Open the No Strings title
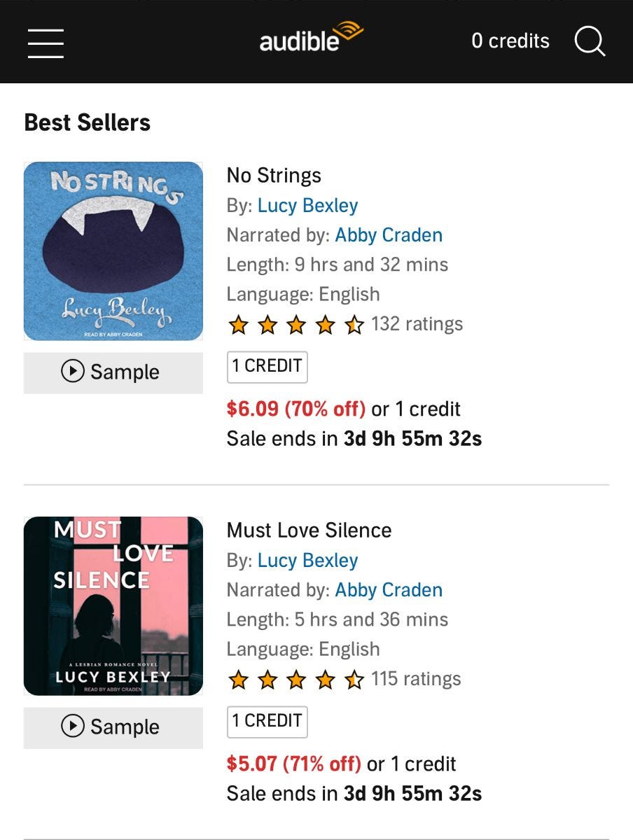 274,176
